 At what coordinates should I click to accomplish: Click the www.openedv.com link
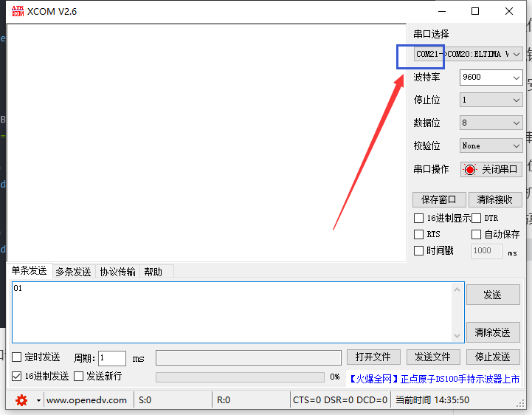(x=86, y=400)
